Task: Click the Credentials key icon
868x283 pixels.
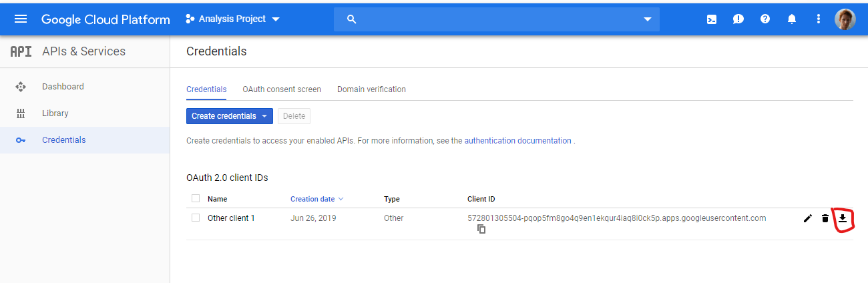Action: tap(21, 140)
